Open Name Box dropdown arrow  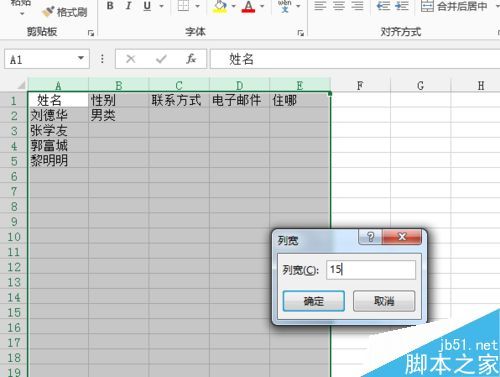[x=81, y=59]
